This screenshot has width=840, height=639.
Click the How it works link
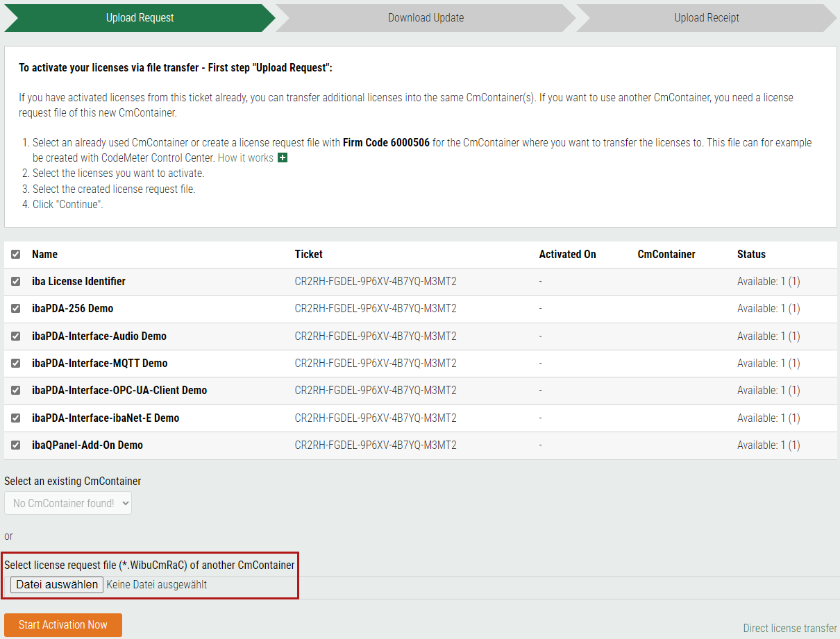point(245,158)
